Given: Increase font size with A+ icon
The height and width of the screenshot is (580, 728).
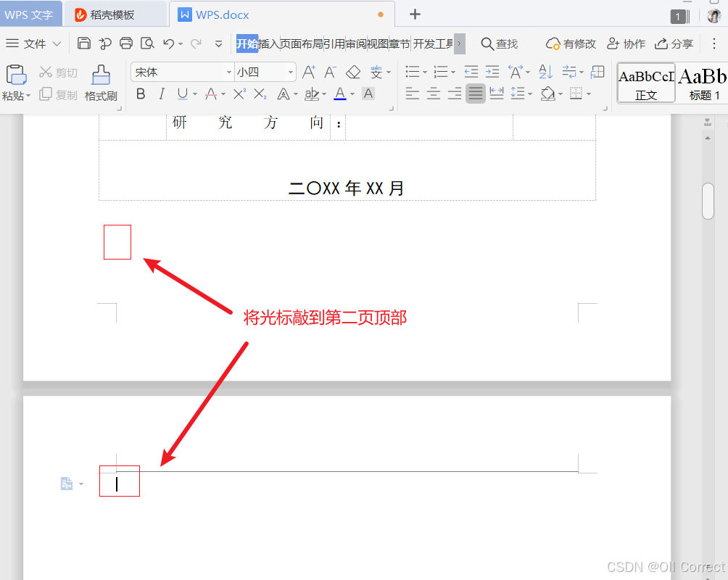Looking at the screenshot, I should [309, 72].
